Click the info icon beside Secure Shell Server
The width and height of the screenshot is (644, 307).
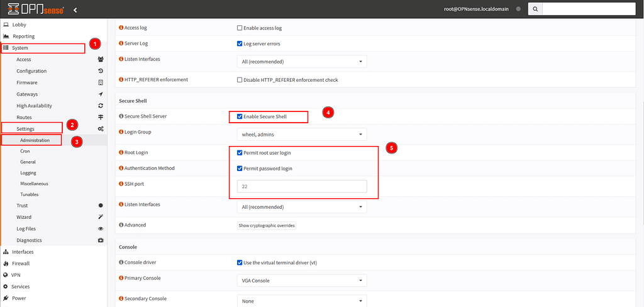click(121, 116)
